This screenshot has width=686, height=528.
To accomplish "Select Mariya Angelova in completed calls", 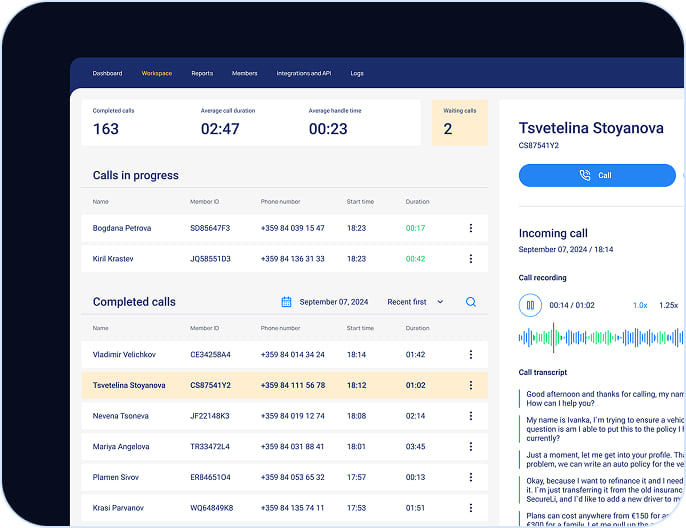I will pyautogui.click(x=121, y=446).
